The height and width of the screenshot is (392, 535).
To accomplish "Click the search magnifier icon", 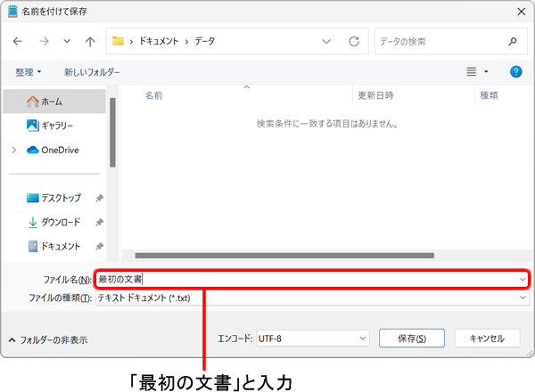I will coord(512,41).
